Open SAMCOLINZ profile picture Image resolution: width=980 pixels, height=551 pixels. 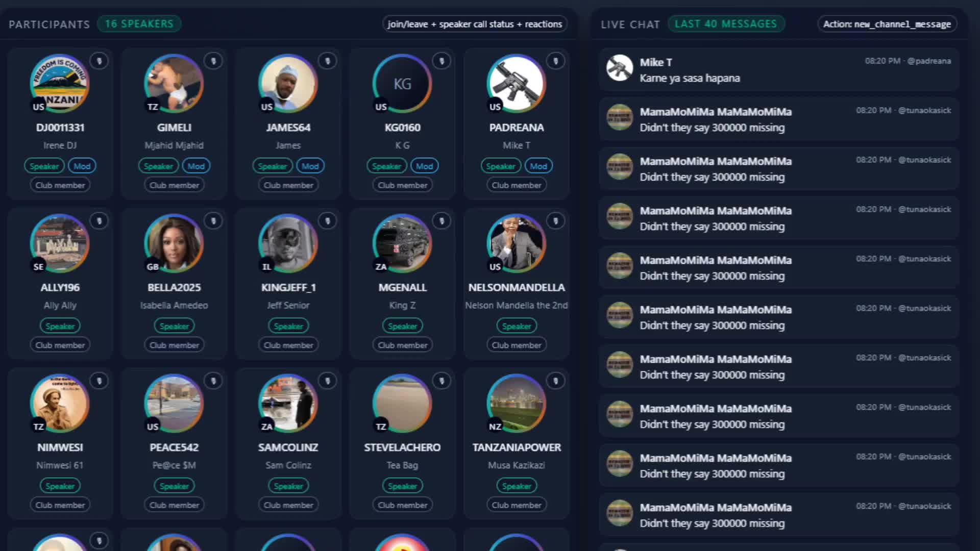(x=288, y=403)
